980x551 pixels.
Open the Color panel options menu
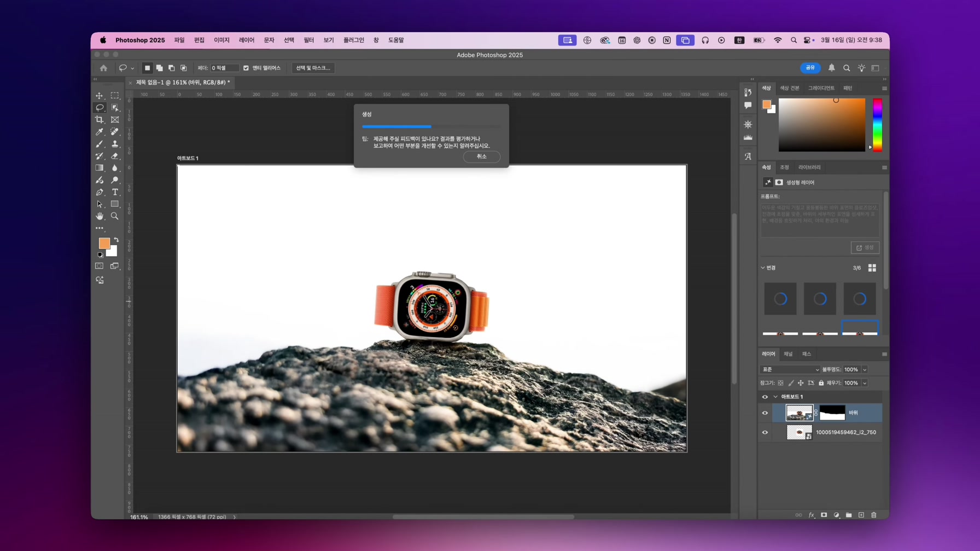[884, 88]
